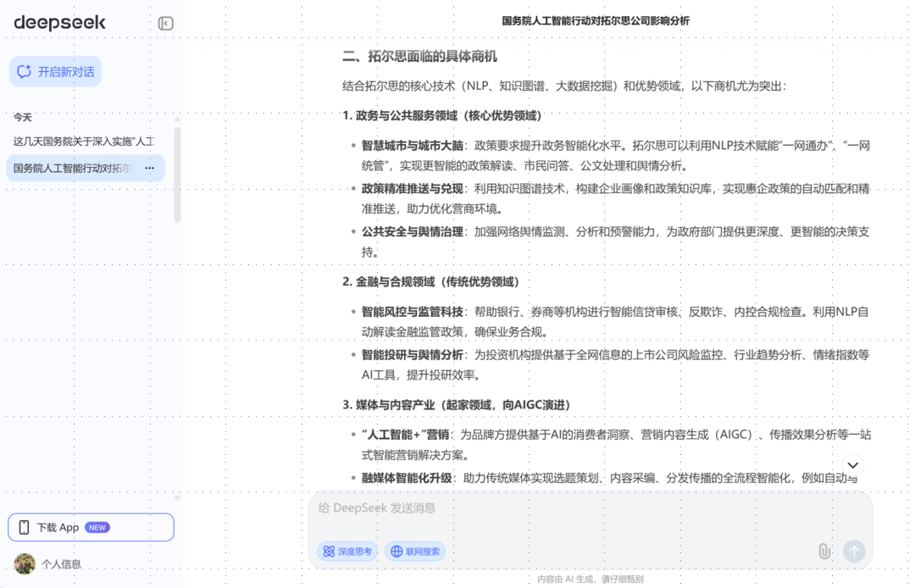
Task: Jump to bottom with the down-chevron button
Action: pyautogui.click(x=852, y=465)
